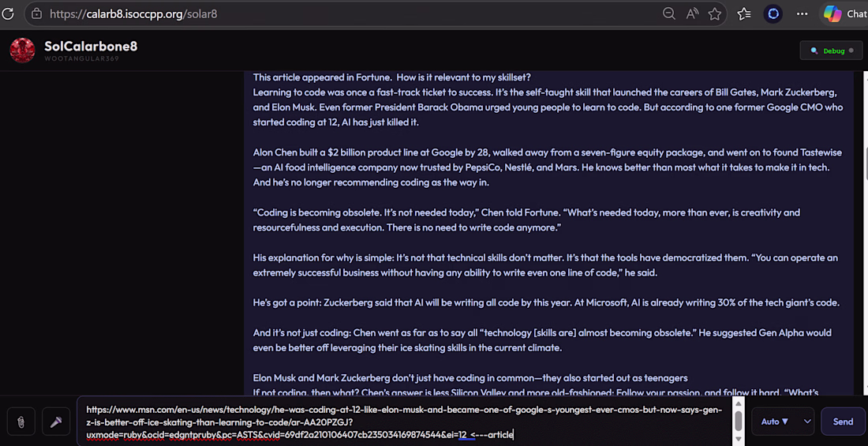Click the message box scrollbar thumb
The image size is (868, 446).
[738, 421]
